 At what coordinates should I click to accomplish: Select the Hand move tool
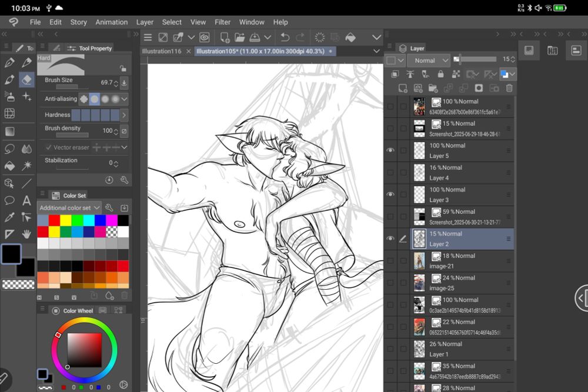coord(26,234)
